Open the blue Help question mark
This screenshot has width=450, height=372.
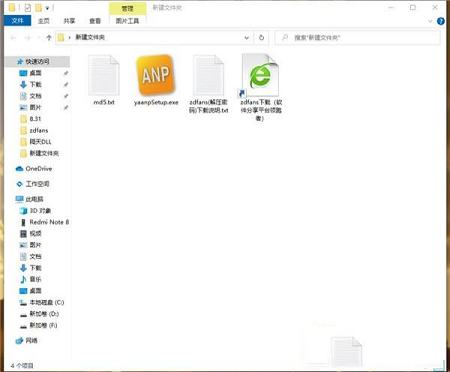click(x=441, y=21)
